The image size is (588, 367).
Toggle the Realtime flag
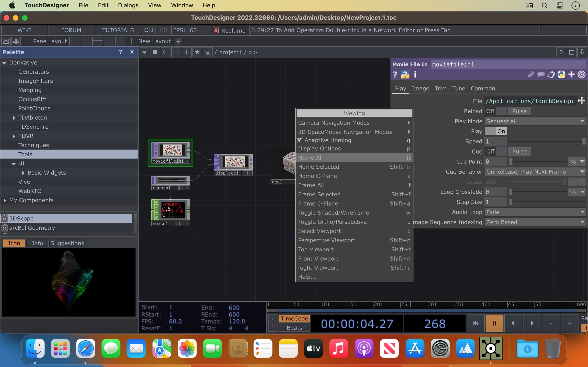coord(216,30)
